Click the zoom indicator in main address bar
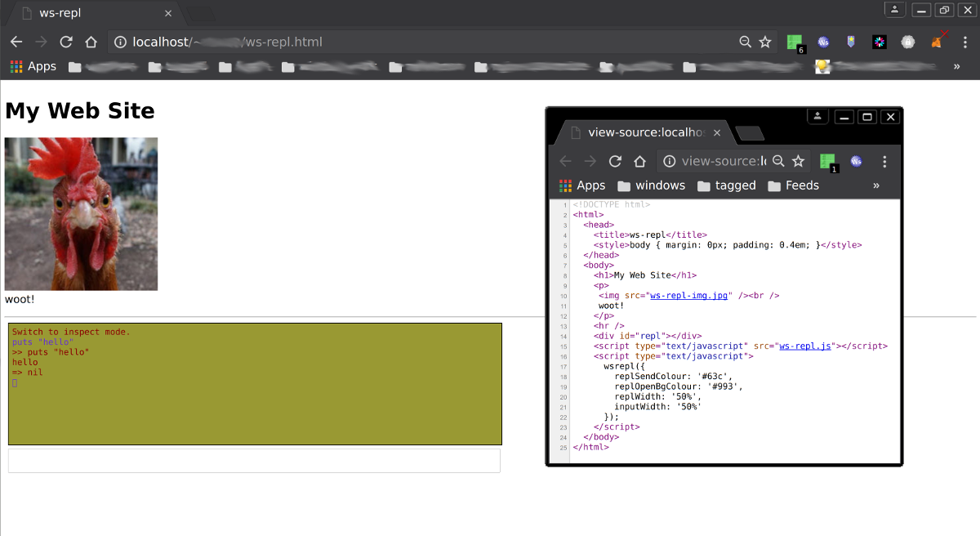This screenshot has width=980, height=536. (745, 42)
